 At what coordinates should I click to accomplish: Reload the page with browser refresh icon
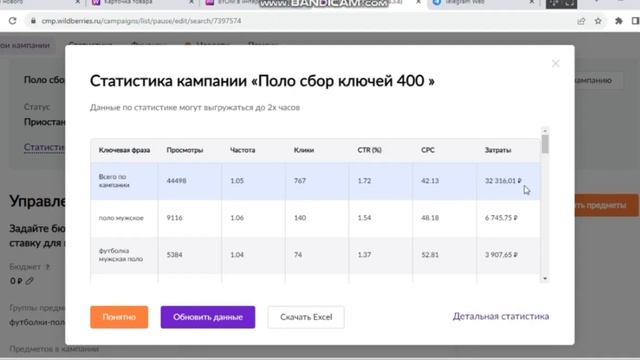[13, 21]
